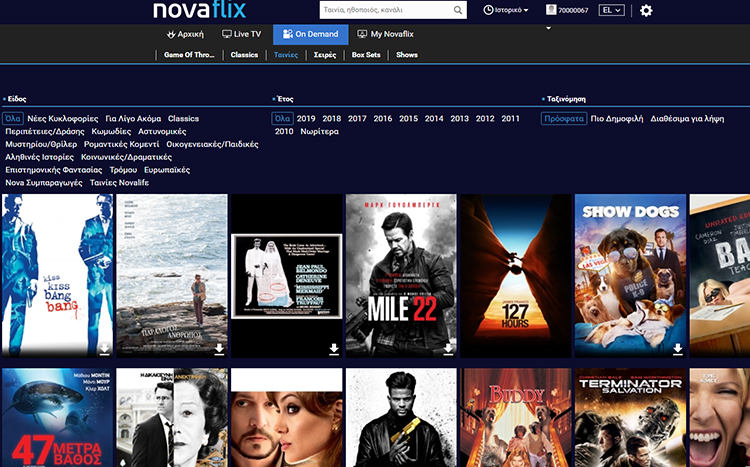
Task: Filter by Οικογενειακές/Παιδικές genre
Action: point(212,144)
